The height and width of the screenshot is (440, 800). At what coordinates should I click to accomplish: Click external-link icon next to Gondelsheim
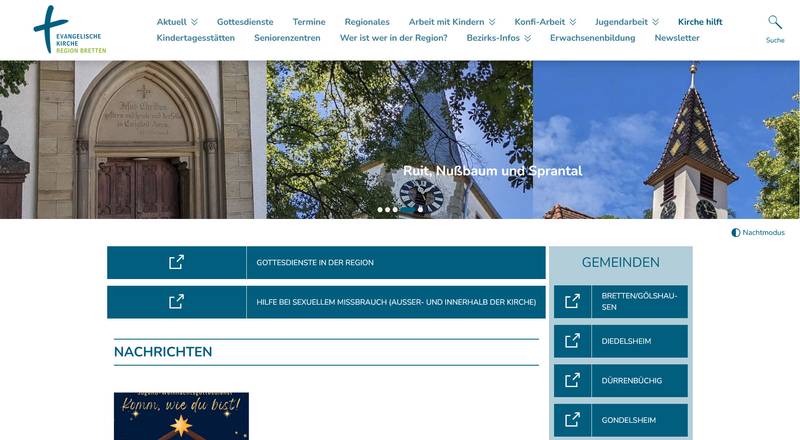(x=572, y=420)
